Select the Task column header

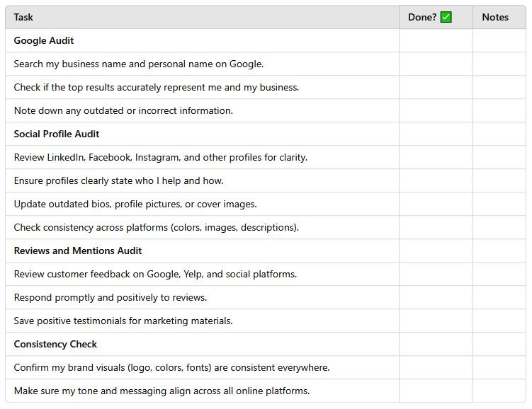point(23,17)
